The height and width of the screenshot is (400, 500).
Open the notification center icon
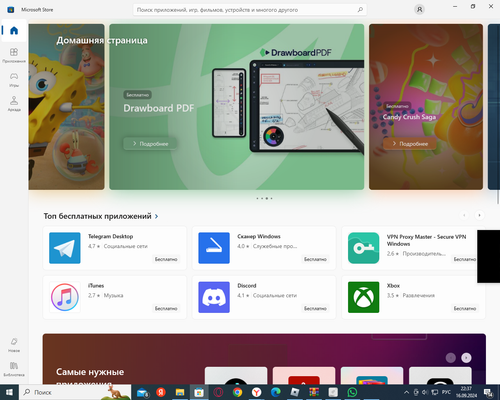pos(488,393)
